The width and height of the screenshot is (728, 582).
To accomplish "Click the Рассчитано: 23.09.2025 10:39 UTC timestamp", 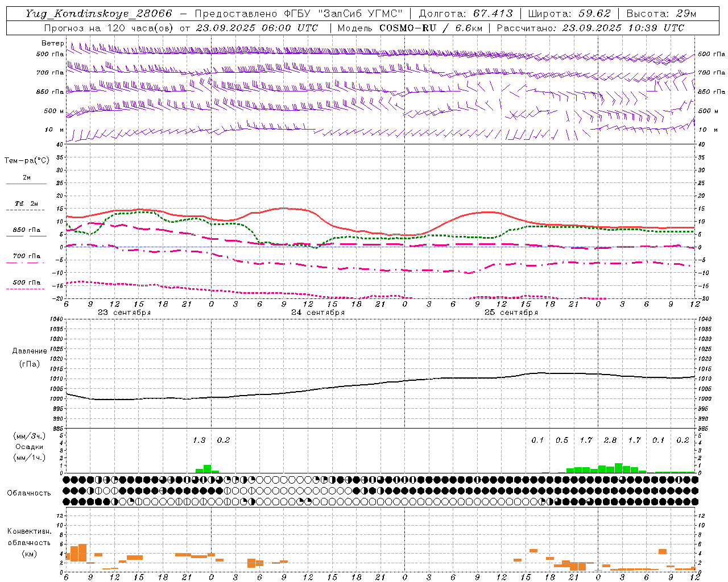I will coord(590,28).
